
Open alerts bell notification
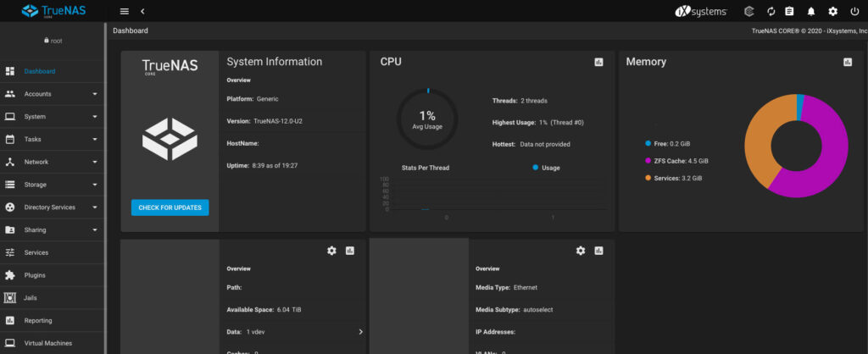811,11
